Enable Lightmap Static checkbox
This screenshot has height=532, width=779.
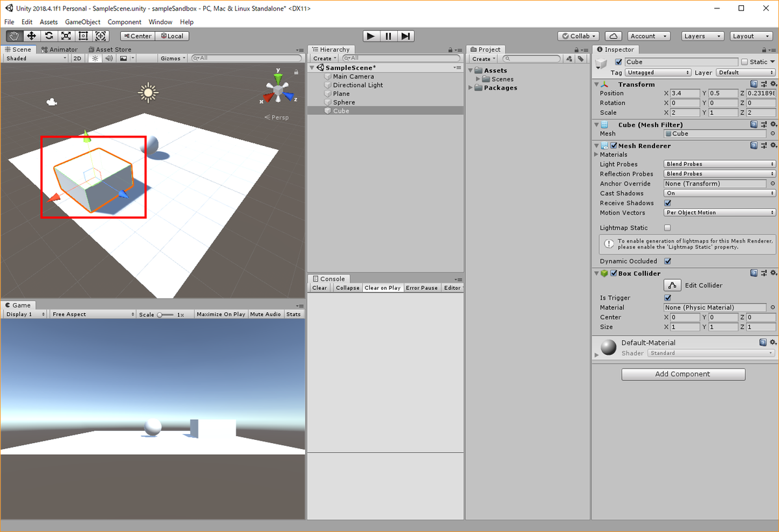(x=668, y=228)
